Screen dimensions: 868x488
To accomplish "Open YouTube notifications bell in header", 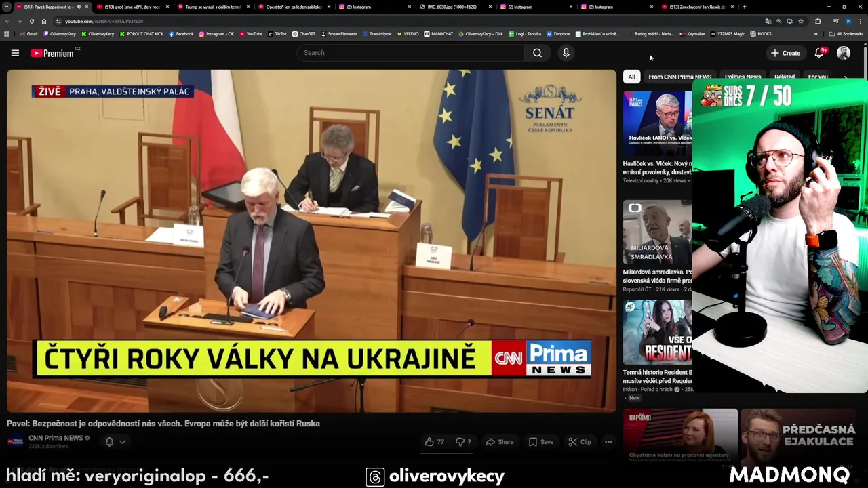I will pyautogui.click(x=819, y=53).
